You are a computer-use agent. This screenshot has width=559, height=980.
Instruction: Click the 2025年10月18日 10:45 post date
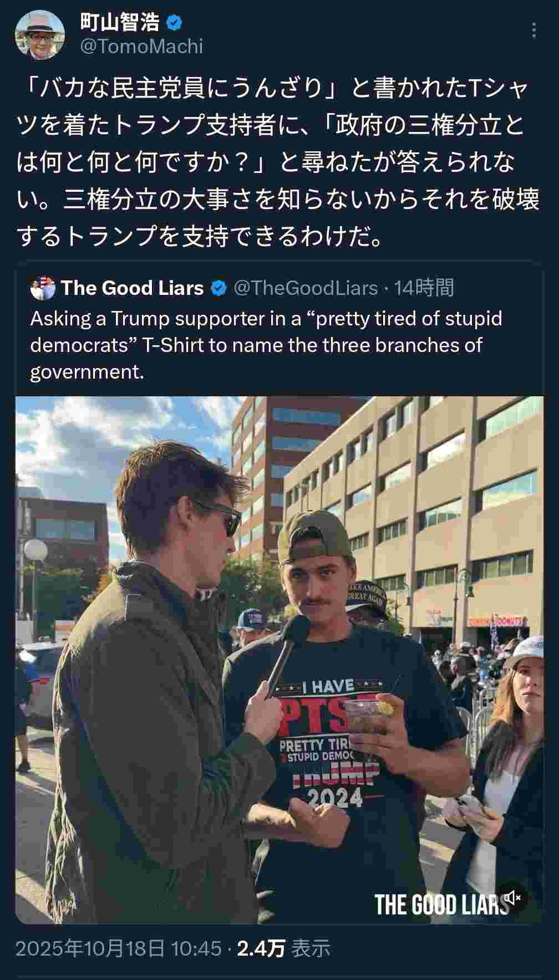coord(118,948)
